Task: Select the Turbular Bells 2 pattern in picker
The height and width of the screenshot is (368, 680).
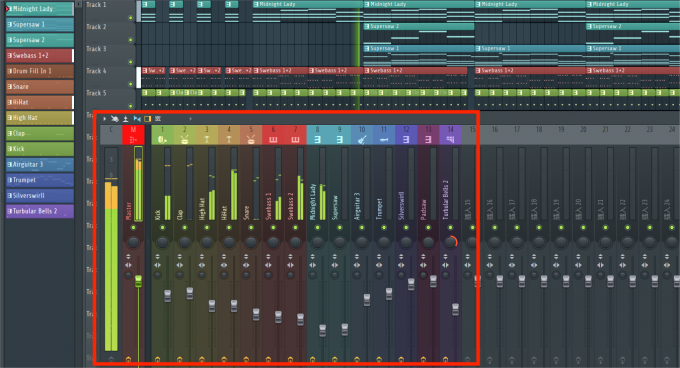Action: point(40,211)
